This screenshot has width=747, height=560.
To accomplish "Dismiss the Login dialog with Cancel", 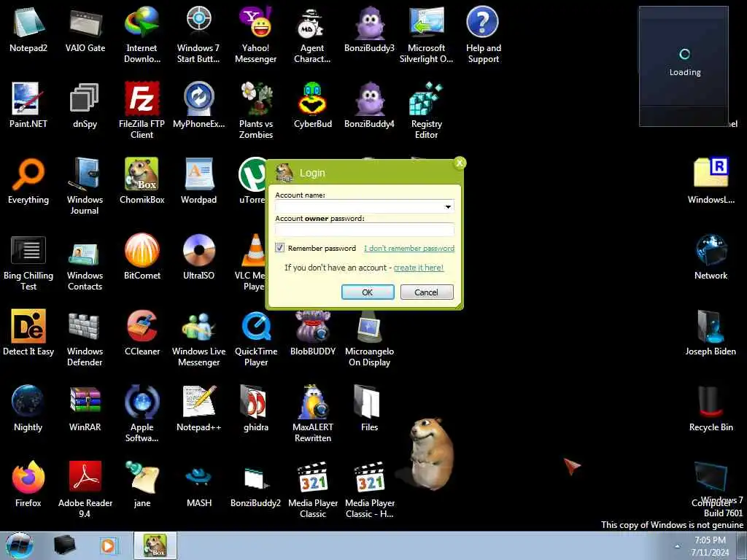I will [426, 292].
